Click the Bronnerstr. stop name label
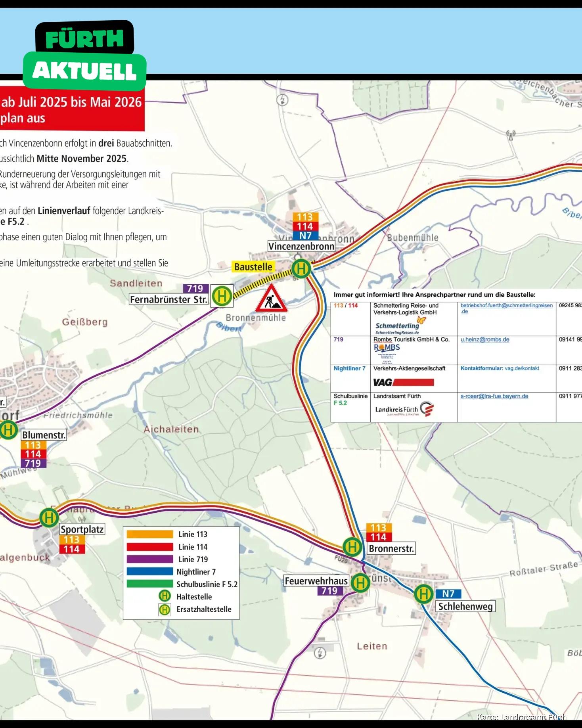 click(391, 549)
